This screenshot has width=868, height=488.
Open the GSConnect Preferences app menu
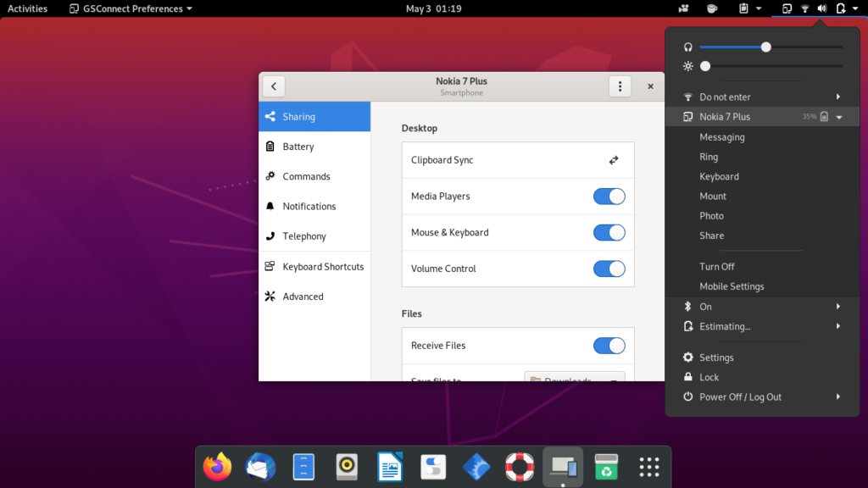point(131,8)
